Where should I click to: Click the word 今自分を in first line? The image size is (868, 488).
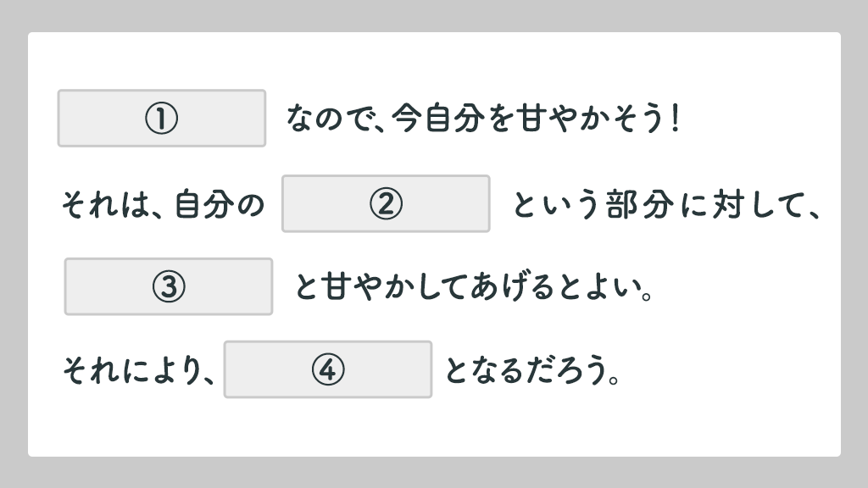pos(453,119)
